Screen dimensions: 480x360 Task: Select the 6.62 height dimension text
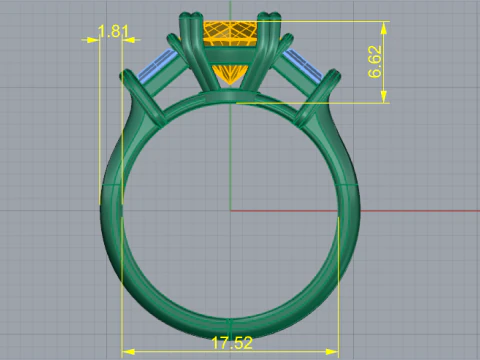tap(375, 62)
